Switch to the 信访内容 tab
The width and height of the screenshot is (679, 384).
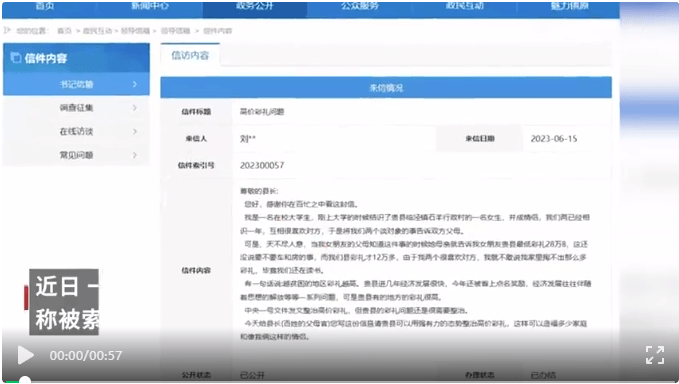[190, 55]
